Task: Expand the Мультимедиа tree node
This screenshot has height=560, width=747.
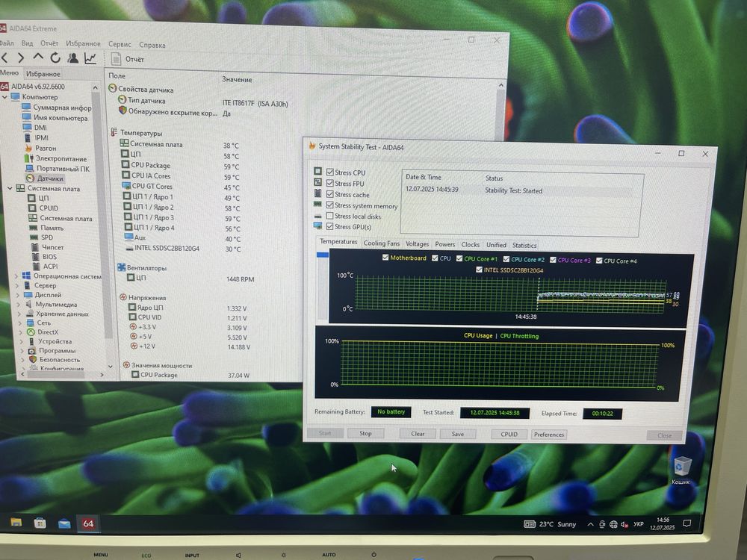Action: [18, 305]
